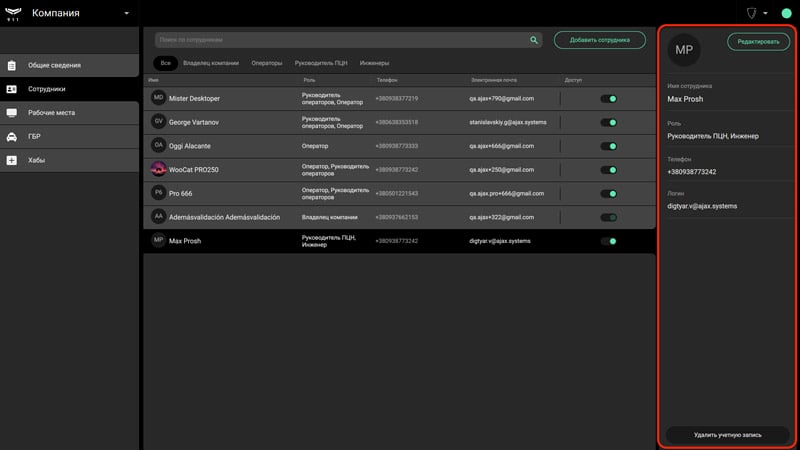Click phone +380938377219 in table
This screenshot has height=450, width=800.
tap(396, 98)
